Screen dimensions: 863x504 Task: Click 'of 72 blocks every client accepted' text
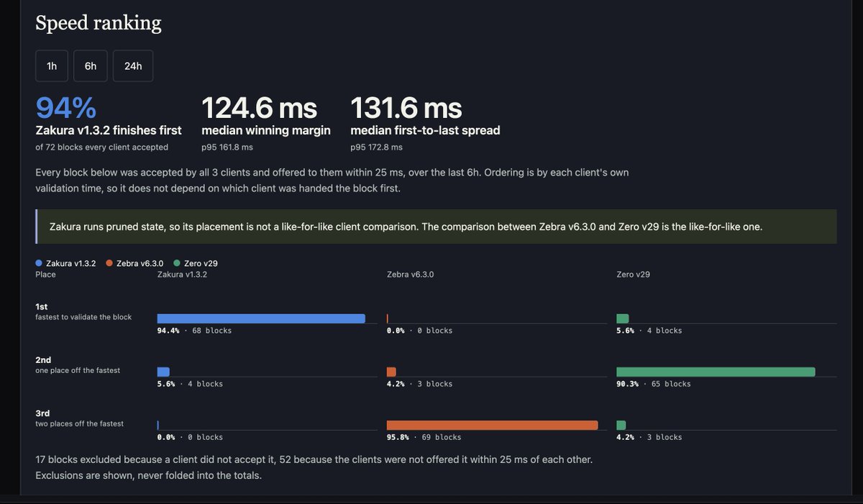coord(102,147)
